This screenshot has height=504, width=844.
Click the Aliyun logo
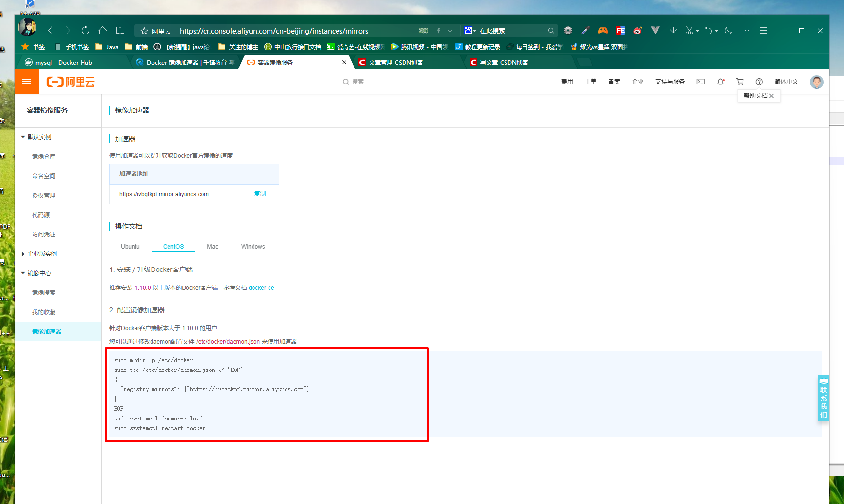pyautogui.click(x=70, y=82)
